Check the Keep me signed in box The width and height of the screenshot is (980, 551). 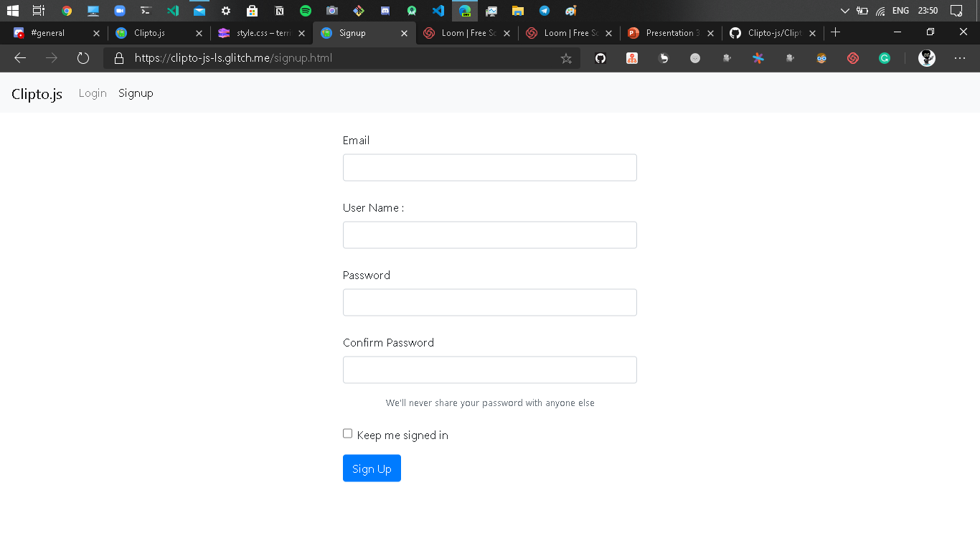pyautogui.click(x=347, y=433)
